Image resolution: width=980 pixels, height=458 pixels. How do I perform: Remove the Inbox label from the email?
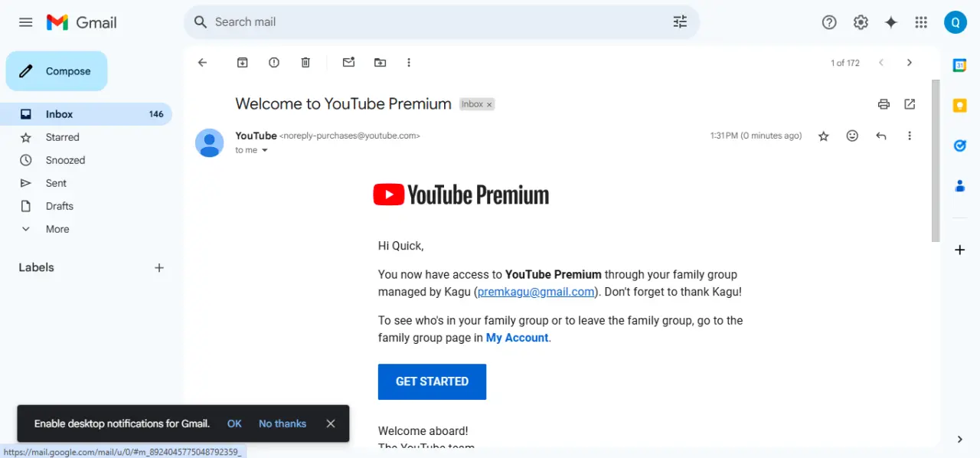click(x=490, y=104)
